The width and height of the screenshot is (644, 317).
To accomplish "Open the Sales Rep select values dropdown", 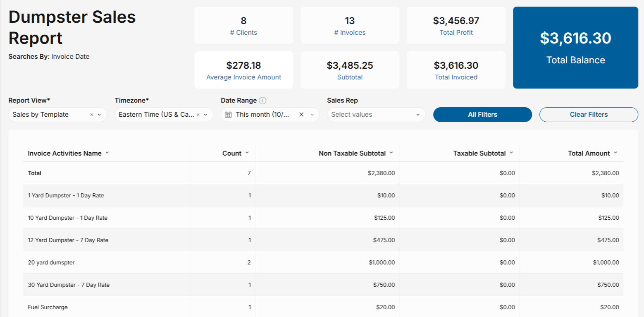I will [376, 115].
